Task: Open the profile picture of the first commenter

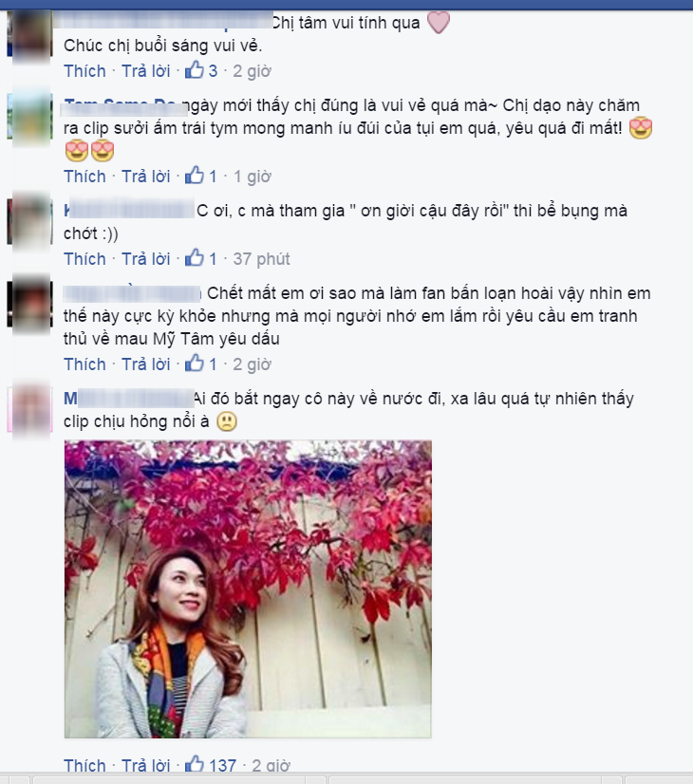Action: [30, 34]
